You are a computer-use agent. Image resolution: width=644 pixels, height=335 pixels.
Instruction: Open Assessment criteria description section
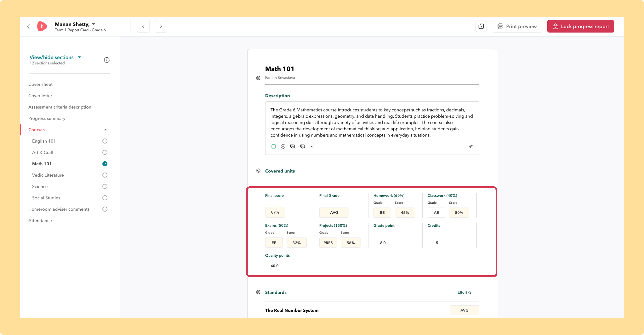60,107
